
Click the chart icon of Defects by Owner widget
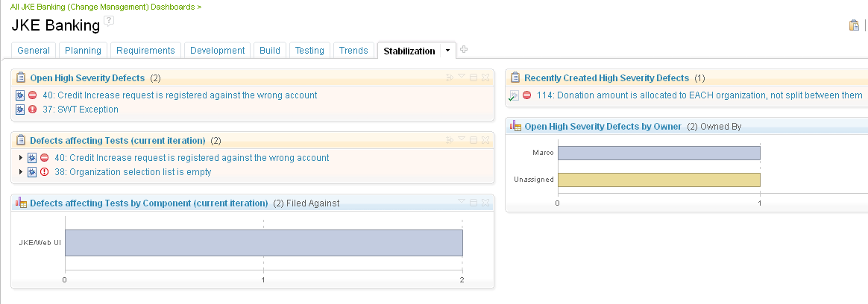tap(515, 125)
